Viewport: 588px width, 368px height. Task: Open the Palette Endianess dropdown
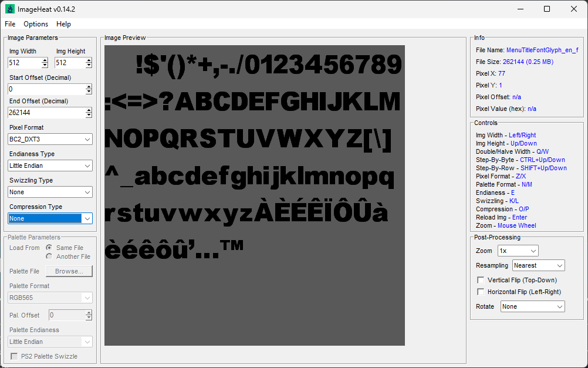50,342
